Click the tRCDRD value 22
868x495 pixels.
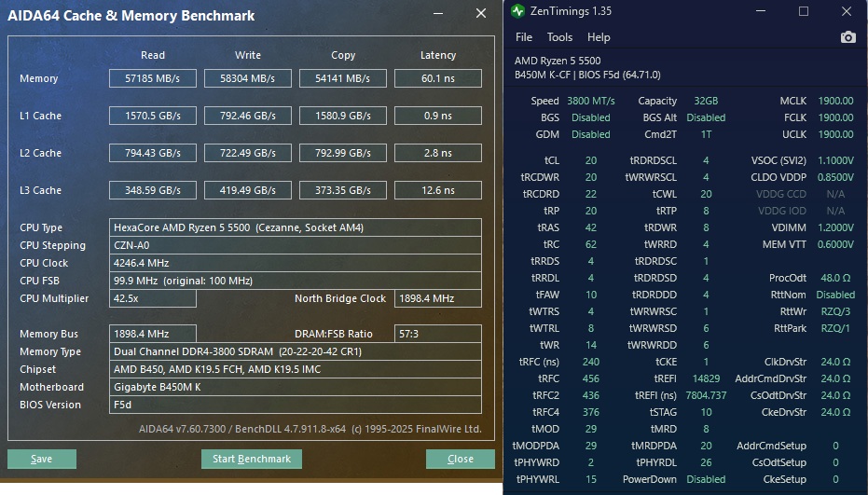pyautogui.click(x=591, y=194)
